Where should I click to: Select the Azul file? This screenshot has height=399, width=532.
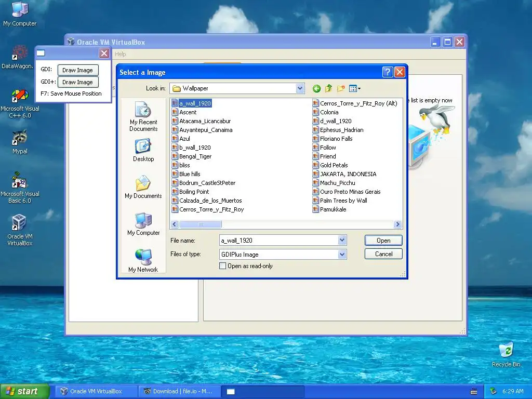tap(181, 139)
